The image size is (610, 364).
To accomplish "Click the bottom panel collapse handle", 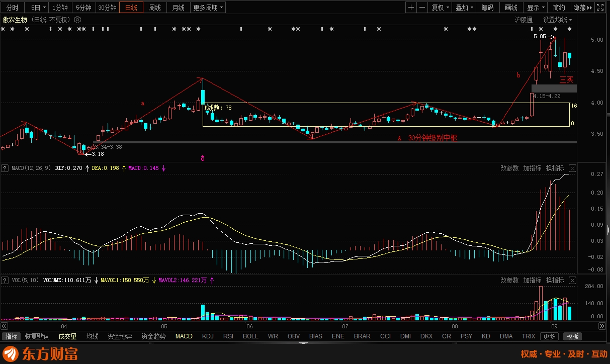I will click(304, 343).
